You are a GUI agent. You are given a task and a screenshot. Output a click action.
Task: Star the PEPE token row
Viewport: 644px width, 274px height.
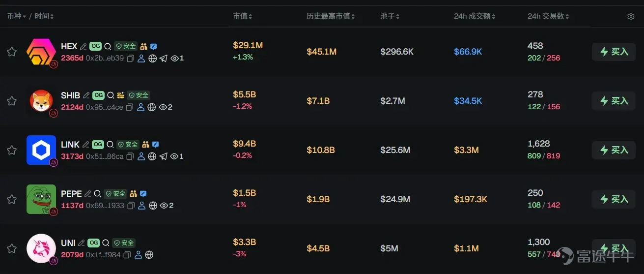11,199
